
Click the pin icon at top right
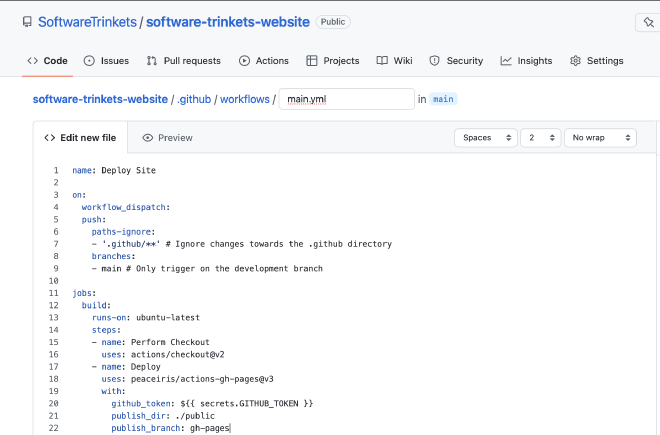(650, 22)
